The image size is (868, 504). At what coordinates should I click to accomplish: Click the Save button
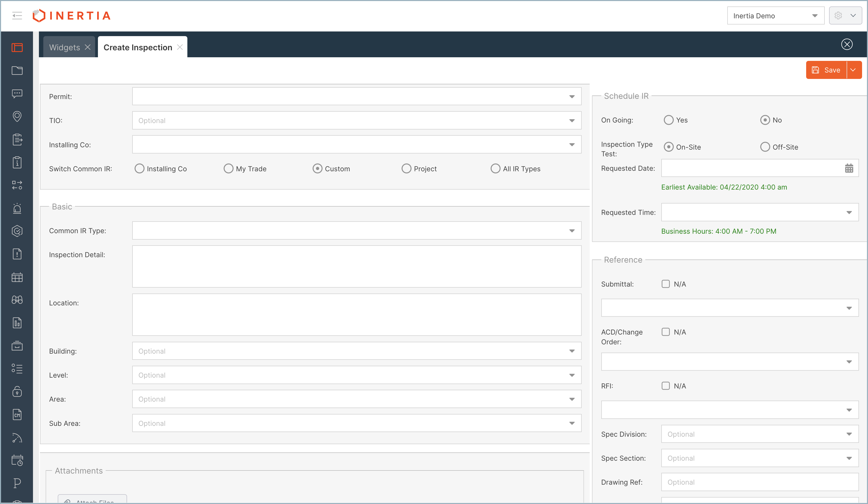(826, 70)
